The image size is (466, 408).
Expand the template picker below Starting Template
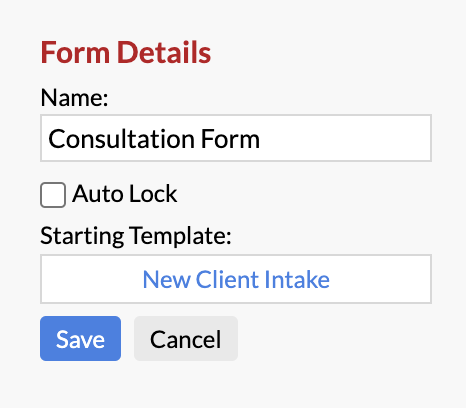(x=236, y=279)
